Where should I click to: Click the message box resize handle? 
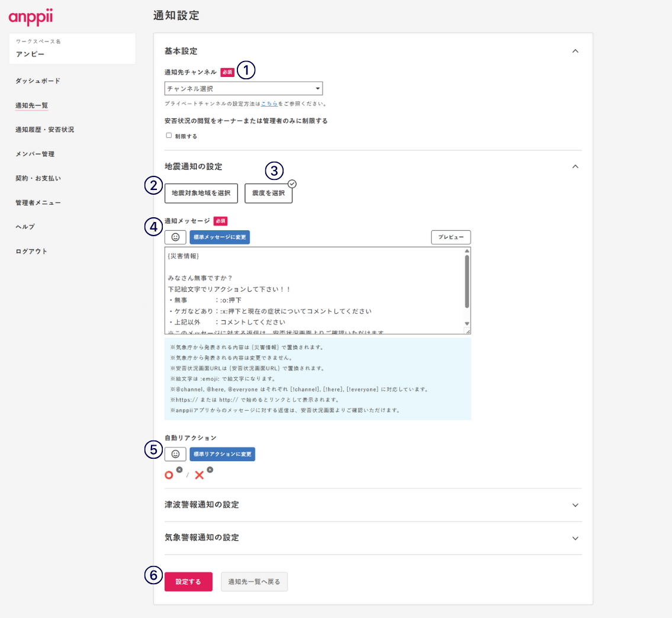pos(467,330)
